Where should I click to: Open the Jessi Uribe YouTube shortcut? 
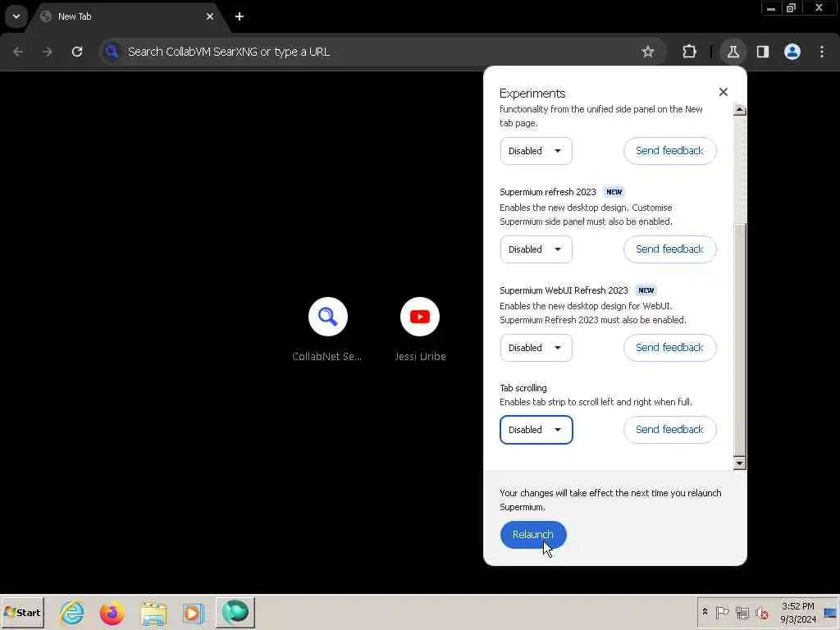[x=420, y=330]
